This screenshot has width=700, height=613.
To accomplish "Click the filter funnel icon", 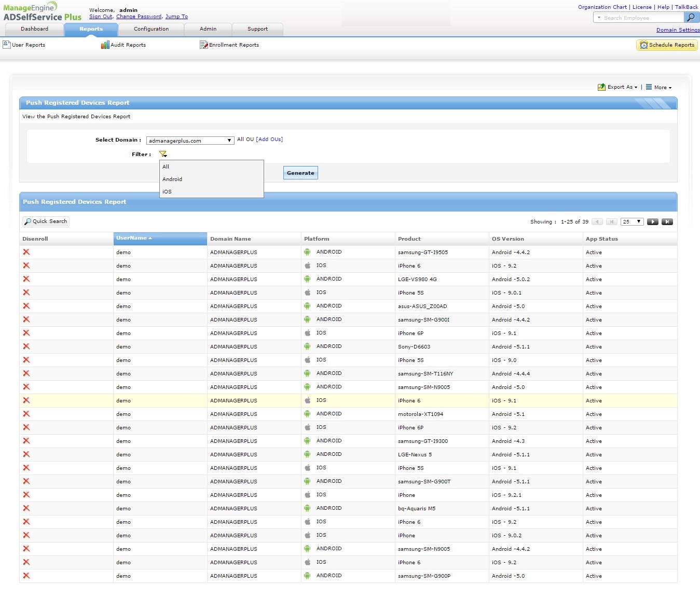I will [x=163, y=154].
